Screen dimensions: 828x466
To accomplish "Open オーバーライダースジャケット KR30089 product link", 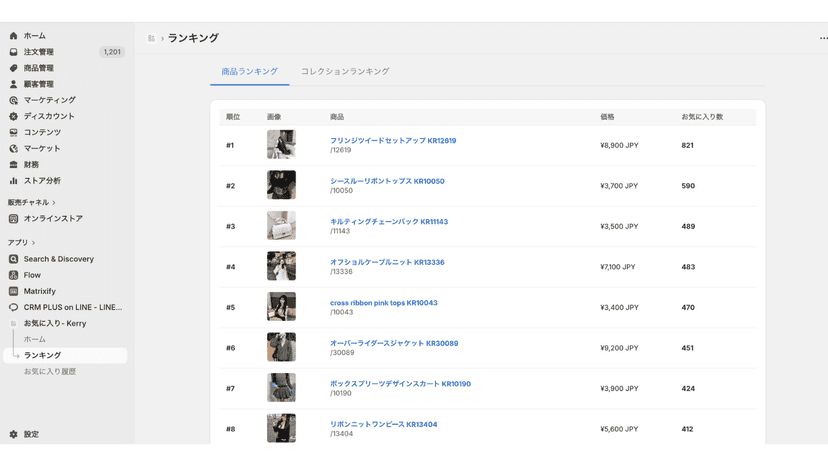I will click(x=394, y=343).
